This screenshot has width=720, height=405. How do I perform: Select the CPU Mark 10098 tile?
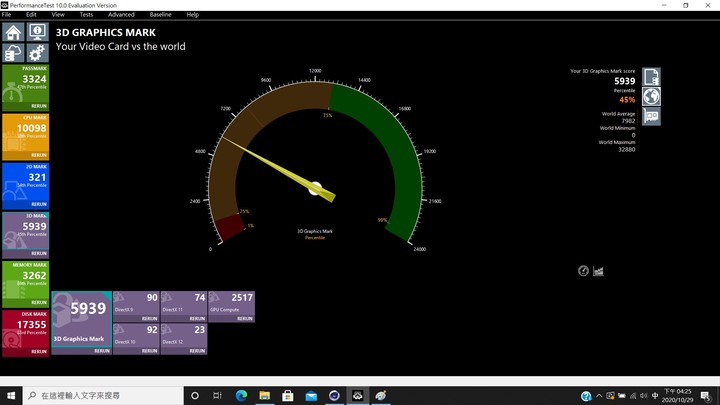click(x=25, y=137)
